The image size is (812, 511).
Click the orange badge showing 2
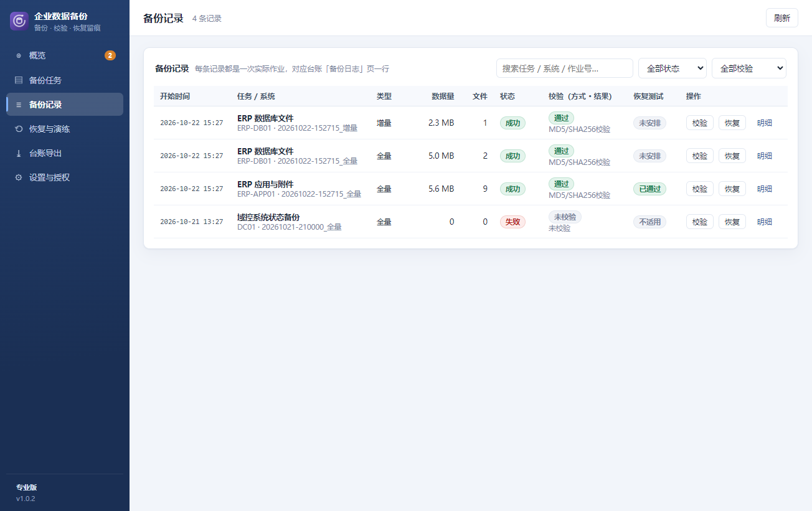(110, 55)
